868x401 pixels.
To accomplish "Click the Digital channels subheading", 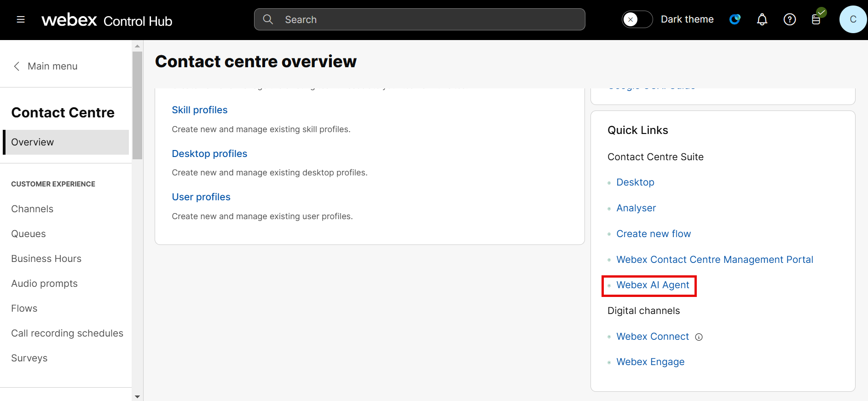I will [x=643, y=311].
